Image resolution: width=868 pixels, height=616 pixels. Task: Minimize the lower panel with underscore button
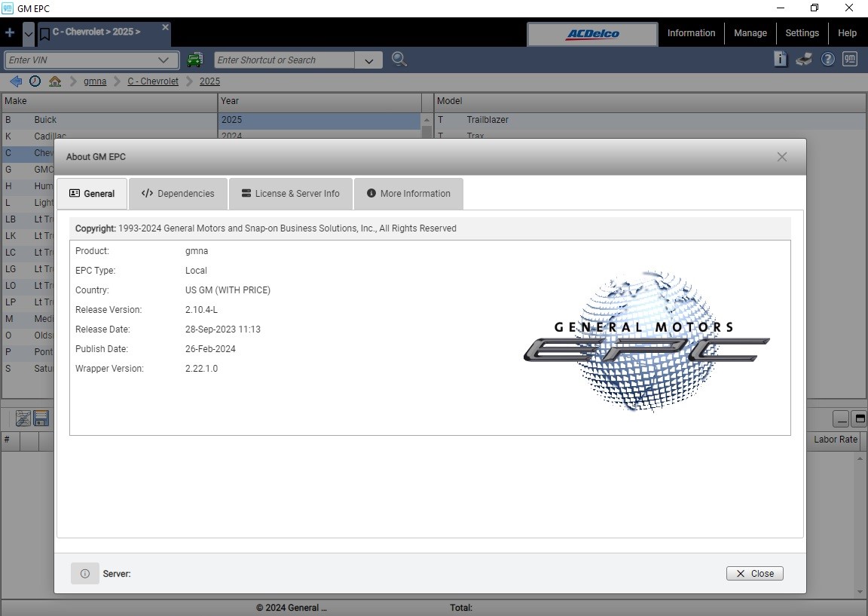(841, 418)
